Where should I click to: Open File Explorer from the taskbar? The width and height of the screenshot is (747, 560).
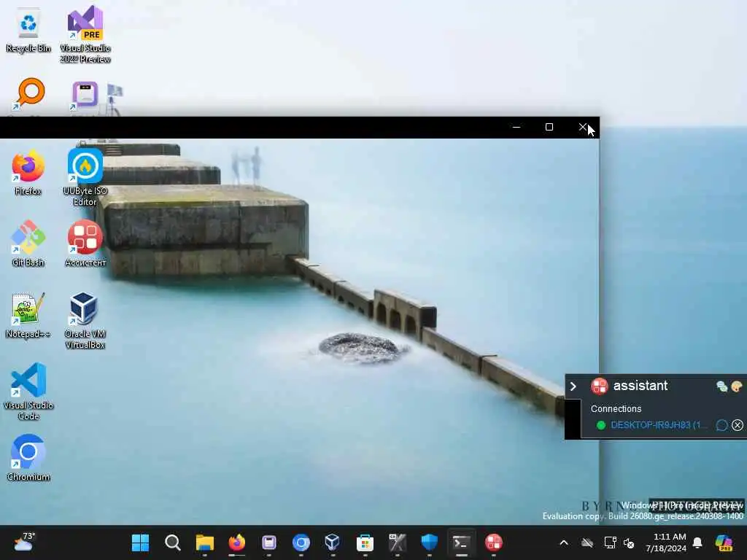coord(204,542)
